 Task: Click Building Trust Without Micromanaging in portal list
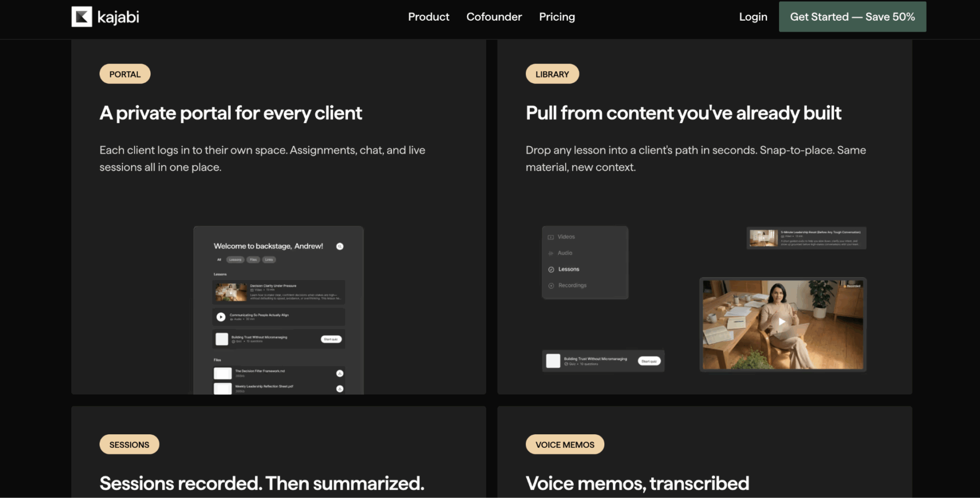(259, 337)
